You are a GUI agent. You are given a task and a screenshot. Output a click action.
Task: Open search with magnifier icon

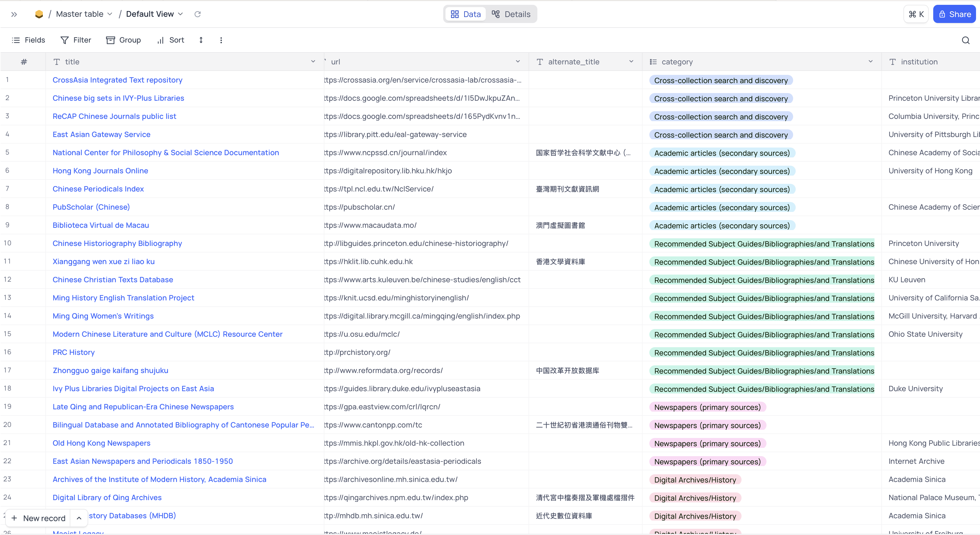(x=966, y=40)
